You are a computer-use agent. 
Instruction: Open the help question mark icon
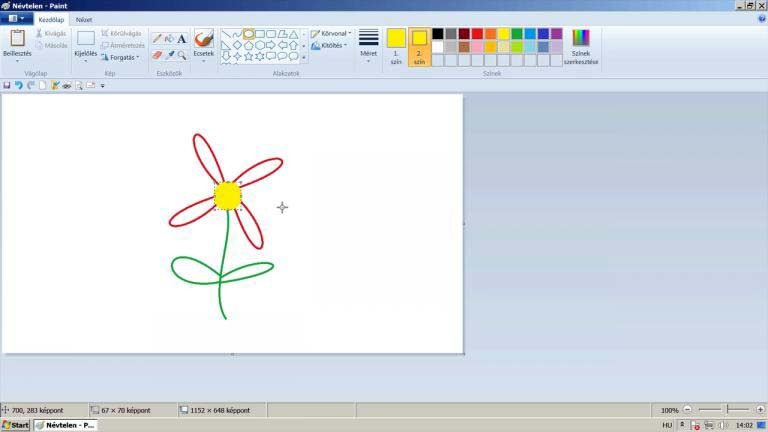(761, 19)
